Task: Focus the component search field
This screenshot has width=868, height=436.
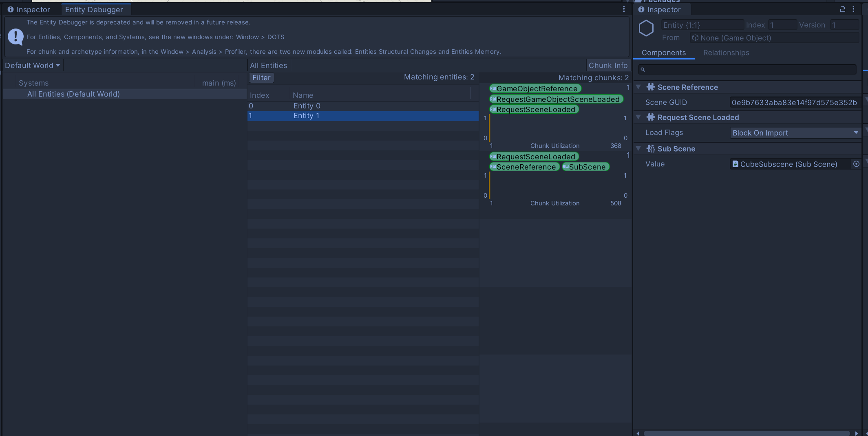Action: [x=747, y=70]
